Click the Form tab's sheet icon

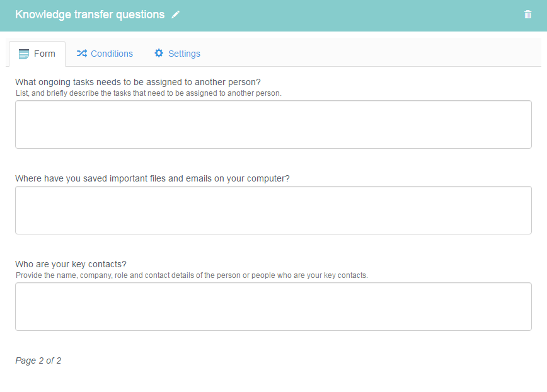pyautogui.click(x=24, y=54)
